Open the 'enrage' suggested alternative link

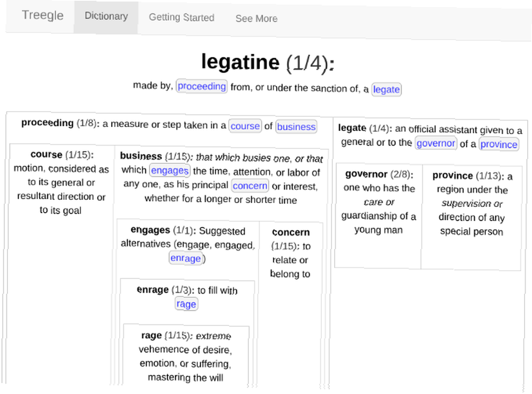pos(186,258)
